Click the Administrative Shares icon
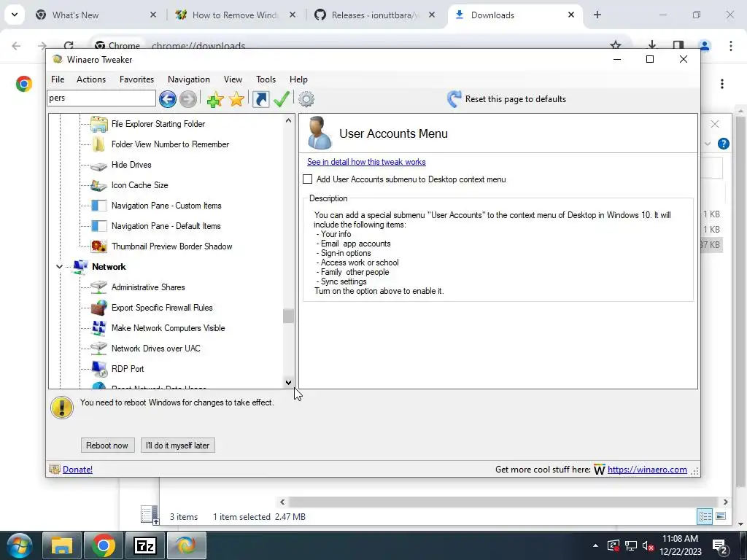Screen dimensions: 747x560 point(99,287)
